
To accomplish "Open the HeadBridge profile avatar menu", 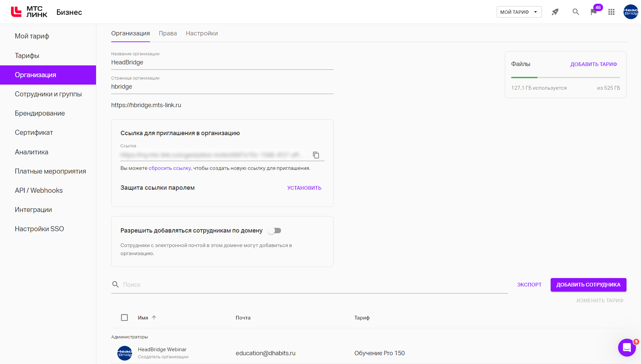I will (x=631, y=12).
